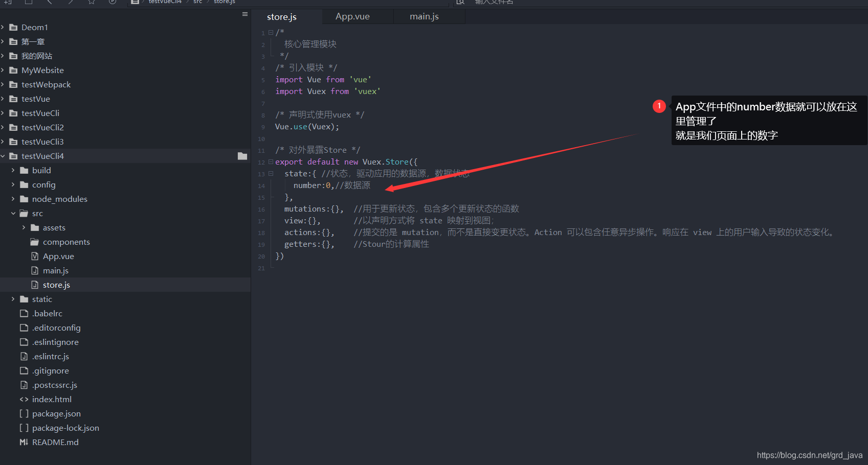Image resolution: width=868 pixels, height=465 pixels.
Task: Click the Vue file icon of App.vue
Action: click(35, 256)
